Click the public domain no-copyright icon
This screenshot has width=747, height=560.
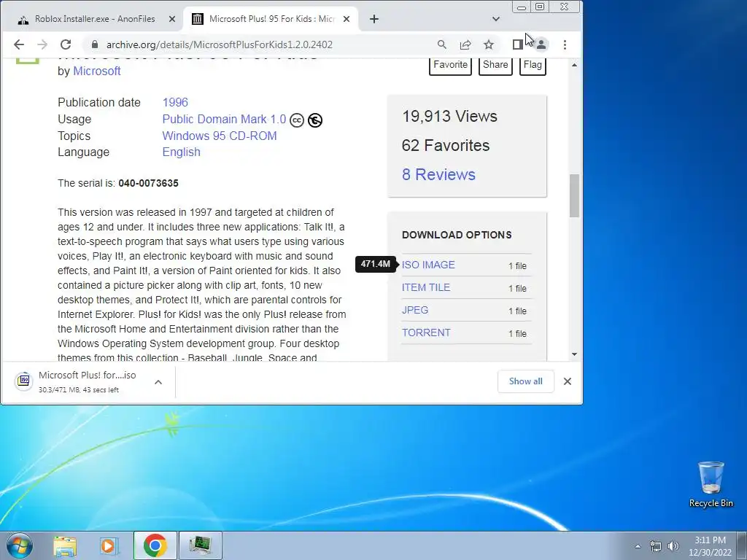tap(314, 120)
